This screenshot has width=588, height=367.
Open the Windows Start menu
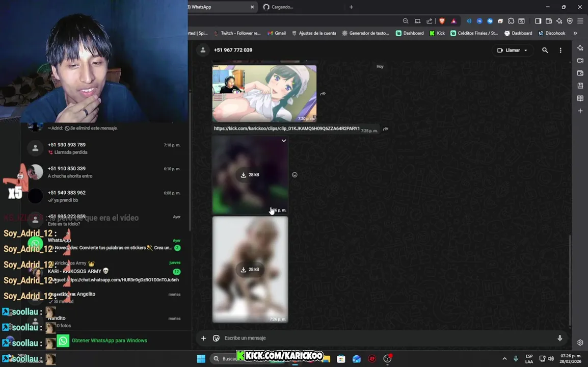click(201, 359)
